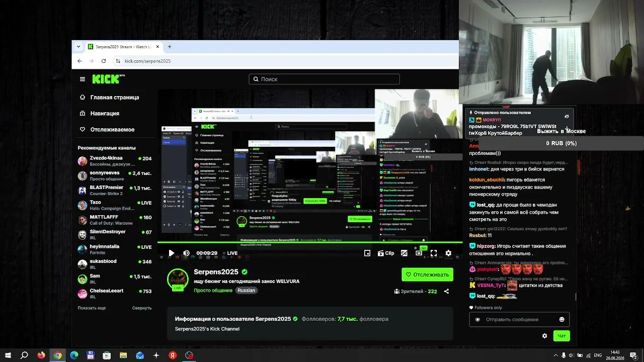Switch to OBS Studio in the taskbar
The image size is (644, 362).
(189, 355)
